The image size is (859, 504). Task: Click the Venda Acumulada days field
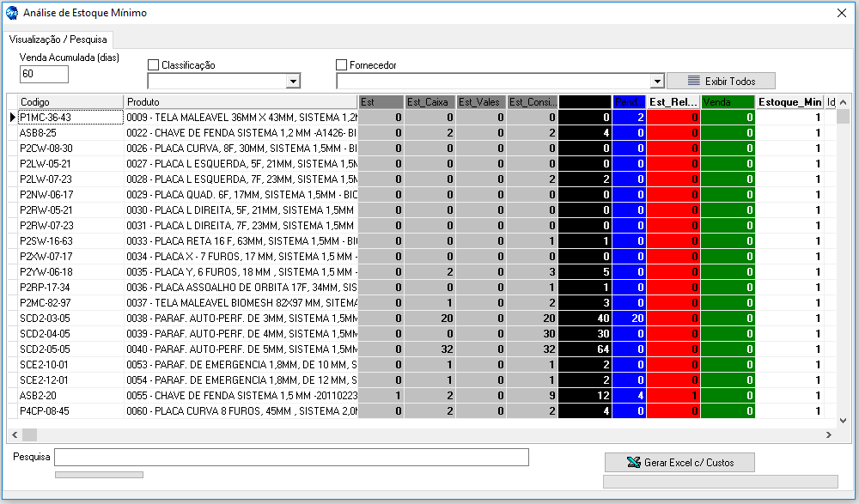[44, 75]
